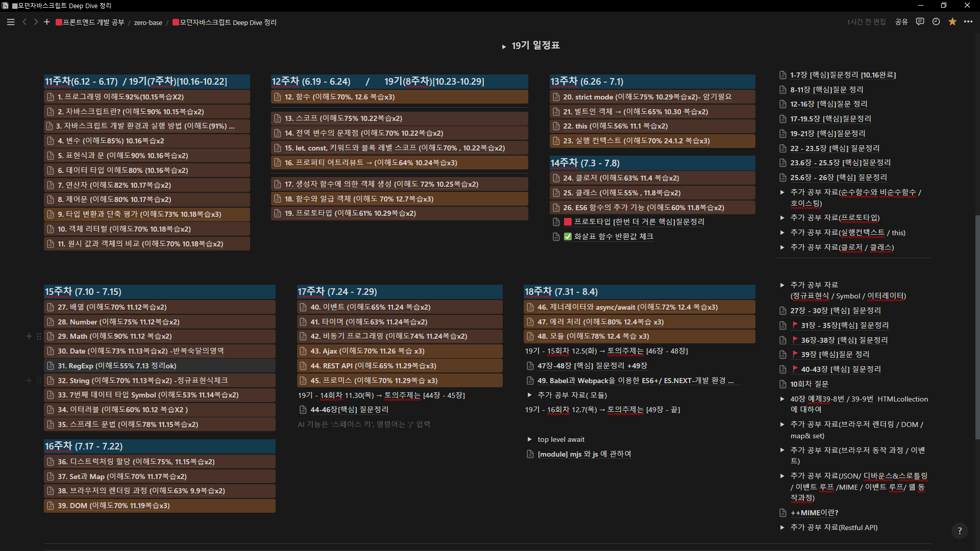Screen dimensions: 980x551
Task: Toggle the favorite star icon
Action: (952, 22)
